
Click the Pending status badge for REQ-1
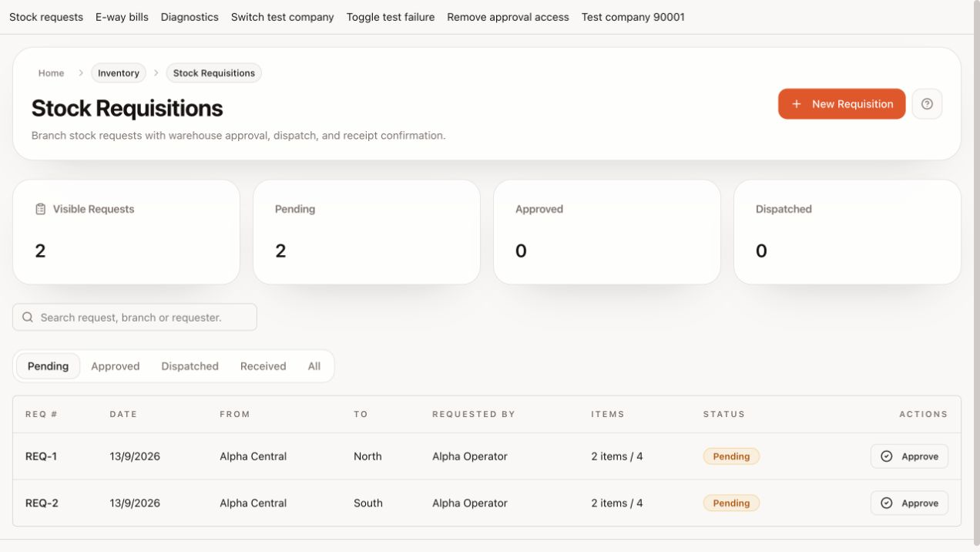pyautogui.click(x=731, y=456)
